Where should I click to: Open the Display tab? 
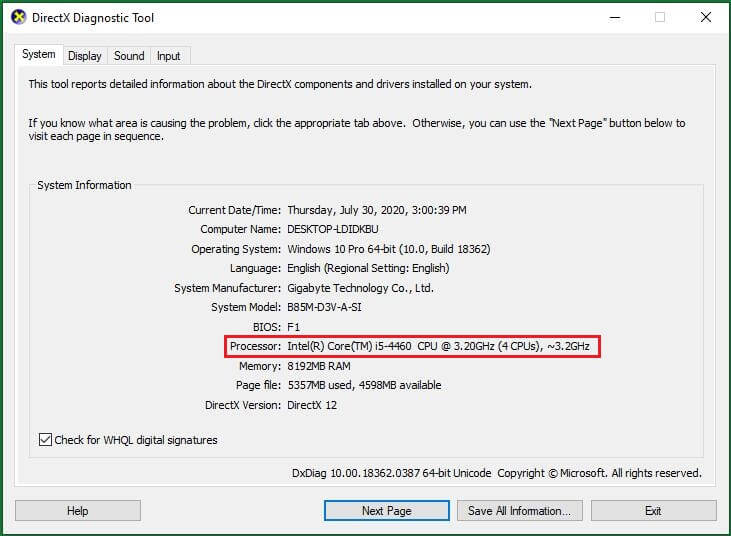coord(85,56)
